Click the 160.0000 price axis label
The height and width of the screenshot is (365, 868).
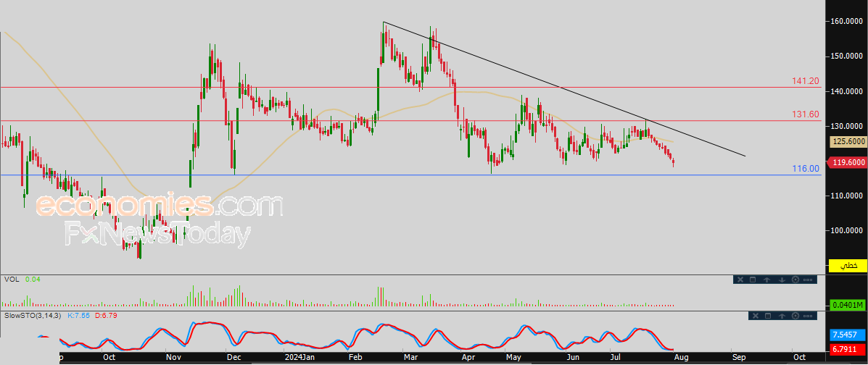846,22
